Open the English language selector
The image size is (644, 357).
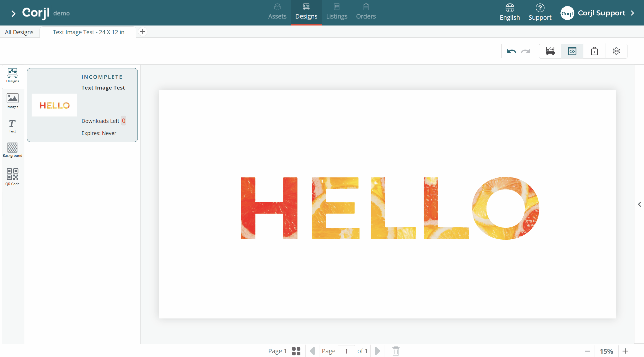(510, 12)
